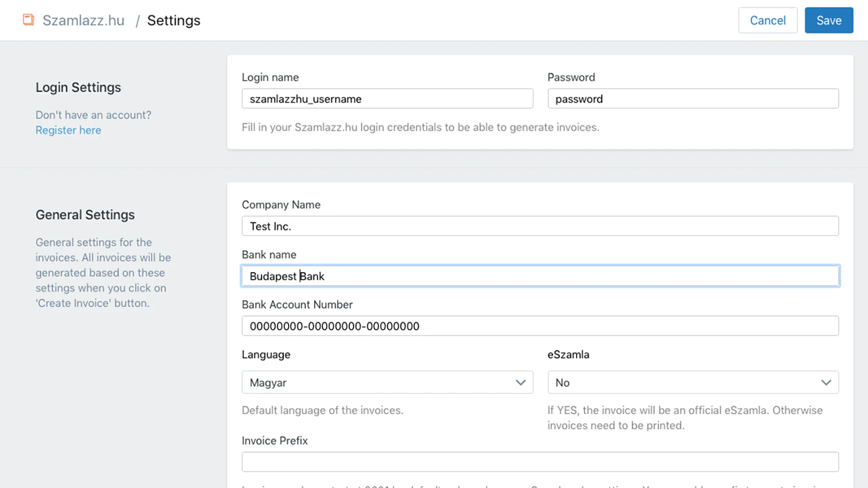This screenshot has height=488, width=868.
Task: Expand the eSzamla dropdown showing No
Action: pos(693,382)
